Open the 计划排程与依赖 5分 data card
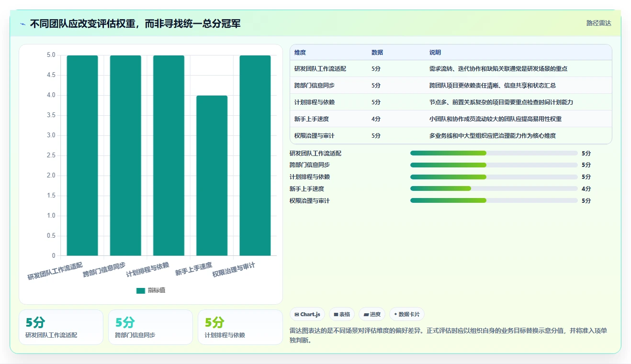This screenshot has height=364, width=631. click(240, 327)
